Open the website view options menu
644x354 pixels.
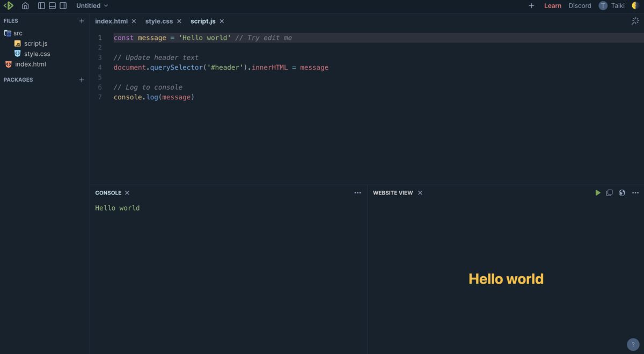[x=635, y=192]
